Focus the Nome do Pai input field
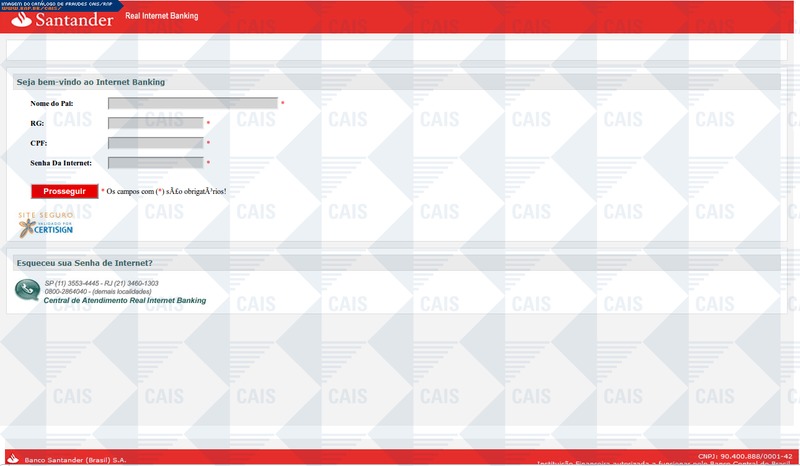Image resolution: width=800 pixels, height=466 pixels. 192,103
